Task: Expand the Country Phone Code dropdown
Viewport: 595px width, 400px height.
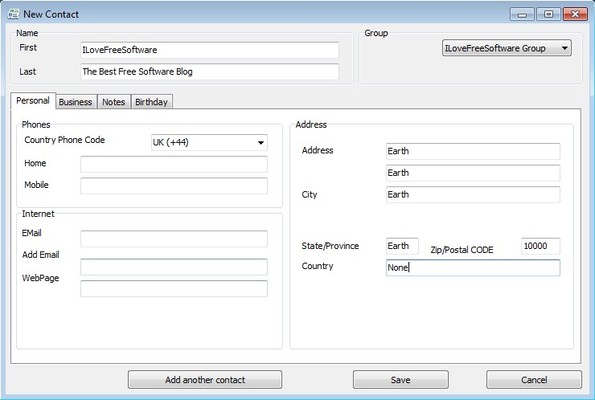Action: coord(209,142)
